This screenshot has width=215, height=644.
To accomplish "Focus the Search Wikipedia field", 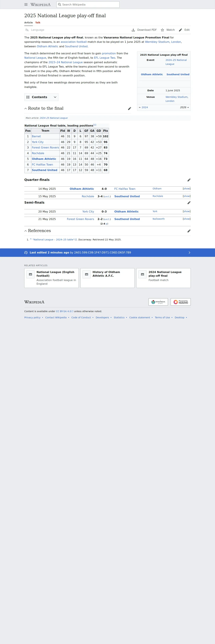I will click(88, 5).
